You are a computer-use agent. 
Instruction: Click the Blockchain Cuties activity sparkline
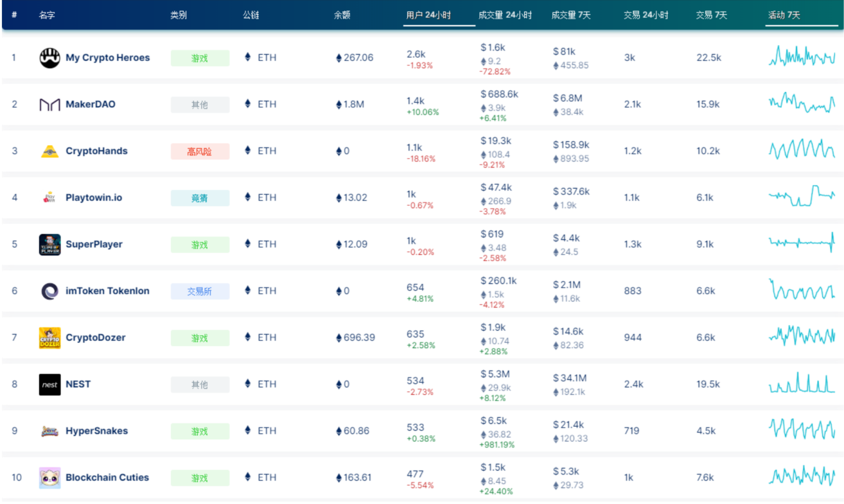[x=802, y=476]
